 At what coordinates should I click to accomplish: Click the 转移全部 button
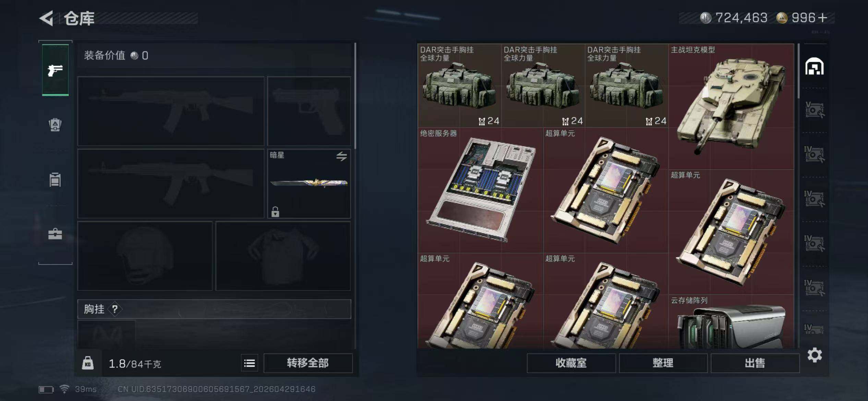[308, 363]
